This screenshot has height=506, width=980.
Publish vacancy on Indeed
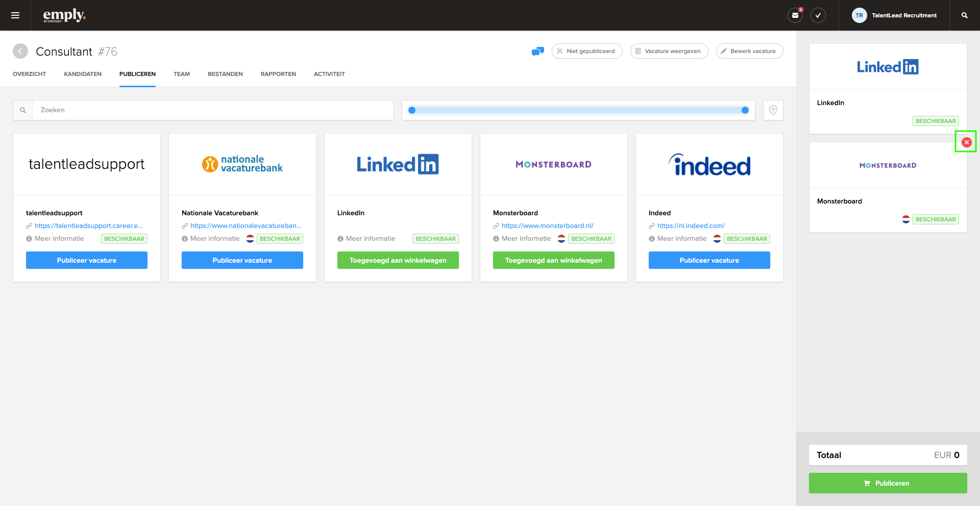(x=709, y=260)
